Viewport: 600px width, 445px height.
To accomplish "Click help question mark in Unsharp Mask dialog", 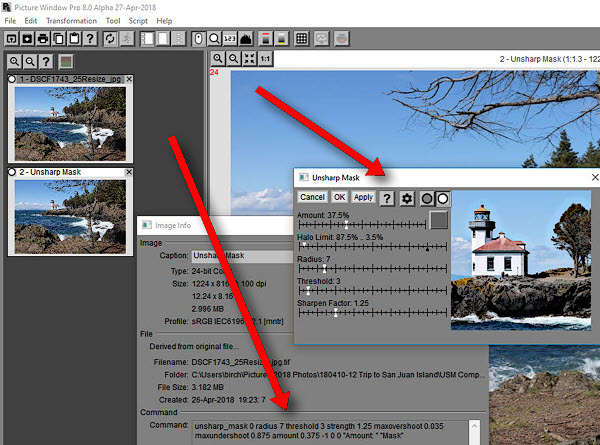I will click(387, 198).
